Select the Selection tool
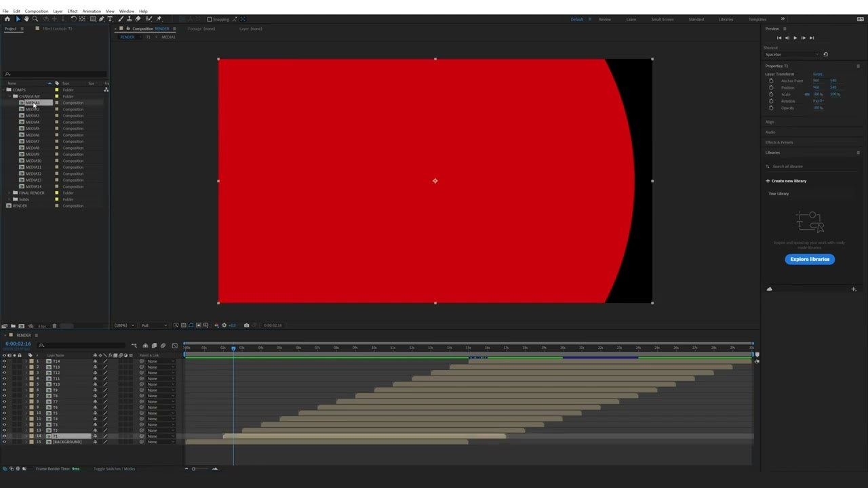 pyautogui.click(x=17, y=19)
